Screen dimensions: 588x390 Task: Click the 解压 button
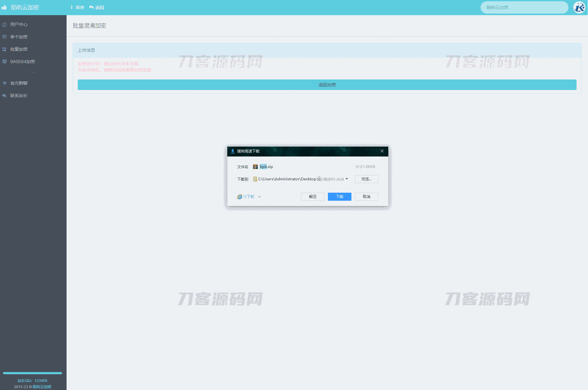click(313, 197)
